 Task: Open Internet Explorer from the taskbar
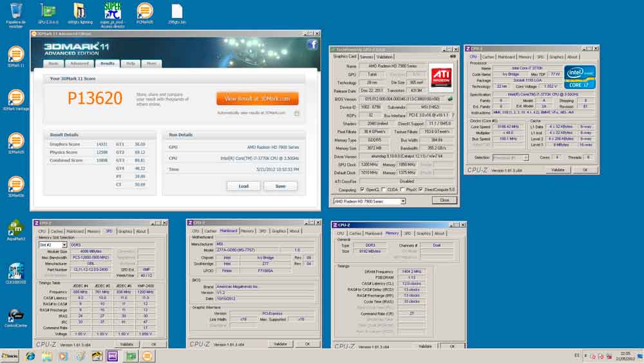coord(30,356)
